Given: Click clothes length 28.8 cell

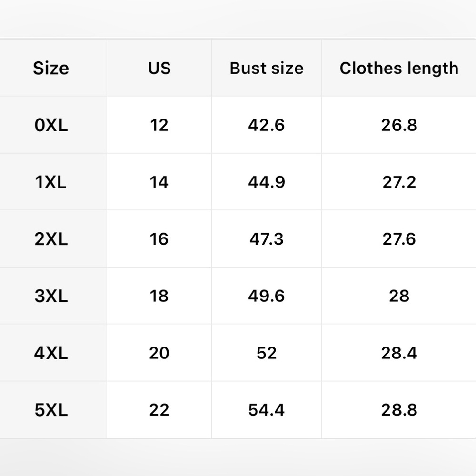Looking at the screenshot, I should 399,410.
